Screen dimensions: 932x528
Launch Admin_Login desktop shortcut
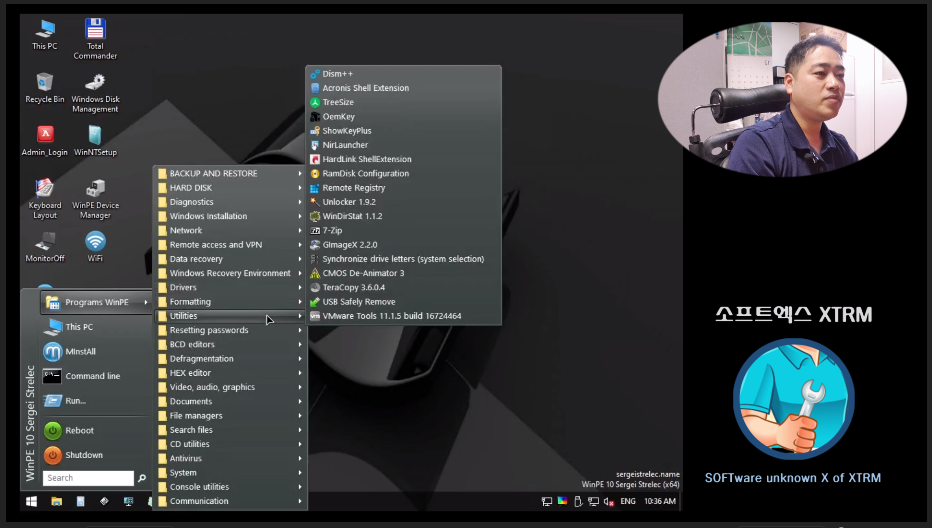pos(45,141)
